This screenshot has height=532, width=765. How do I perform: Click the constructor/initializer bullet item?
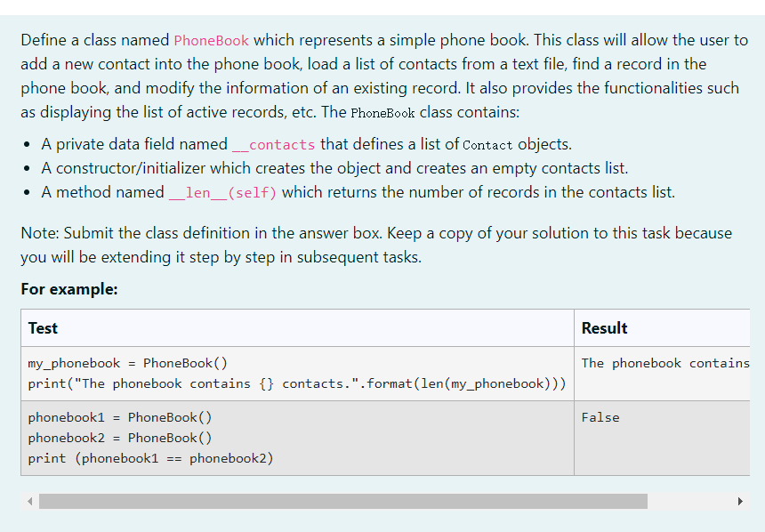(311, 168)
